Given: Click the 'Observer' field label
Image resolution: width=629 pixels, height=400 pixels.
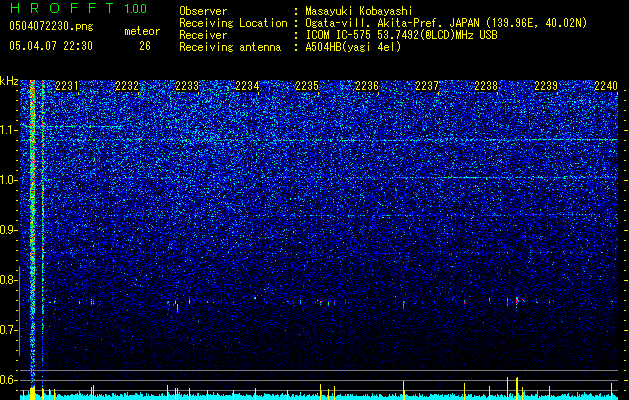Looking at the screenshot, I should (203, 11).
